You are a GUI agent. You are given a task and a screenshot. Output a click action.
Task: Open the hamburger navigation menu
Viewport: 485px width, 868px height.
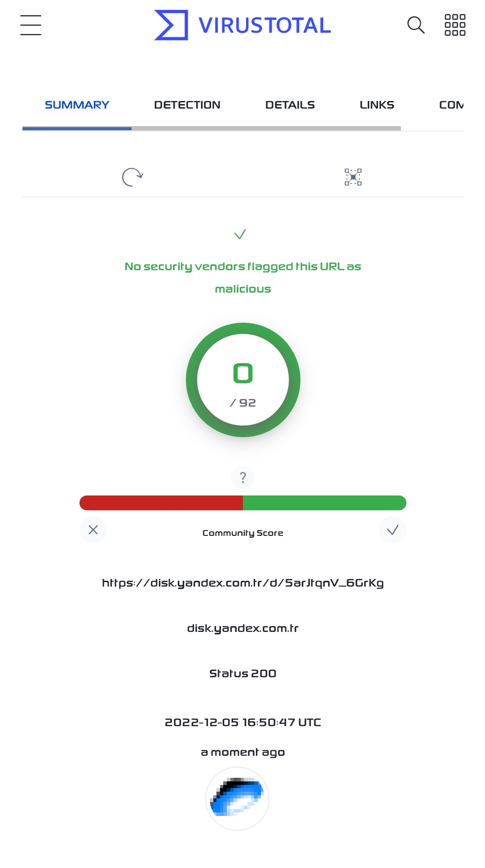coord(31,25)
